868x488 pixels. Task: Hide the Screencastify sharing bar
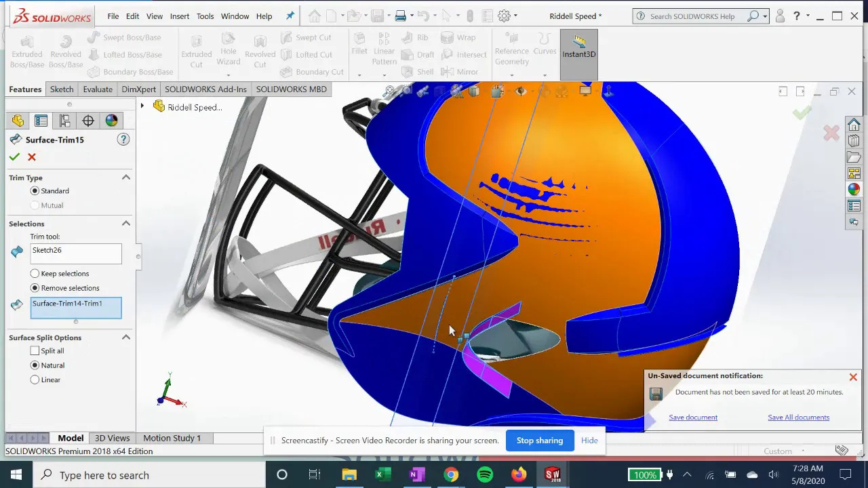pos(589,441)
